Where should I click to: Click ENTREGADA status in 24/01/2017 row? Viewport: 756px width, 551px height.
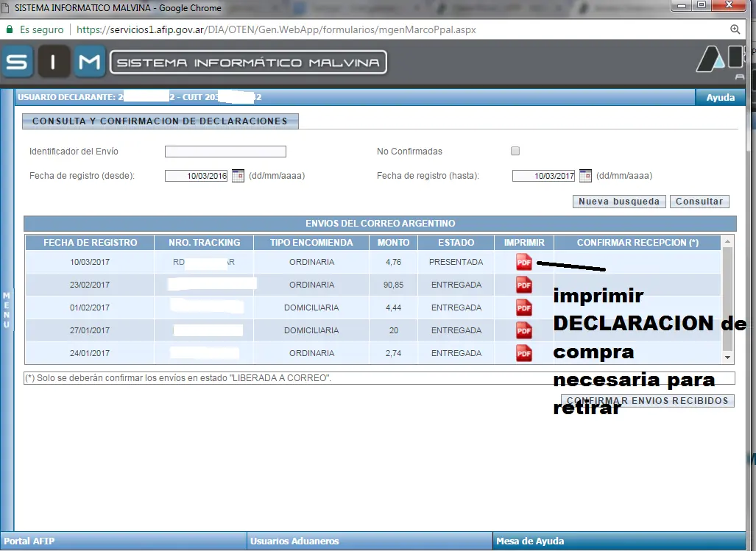click(456, 353)
